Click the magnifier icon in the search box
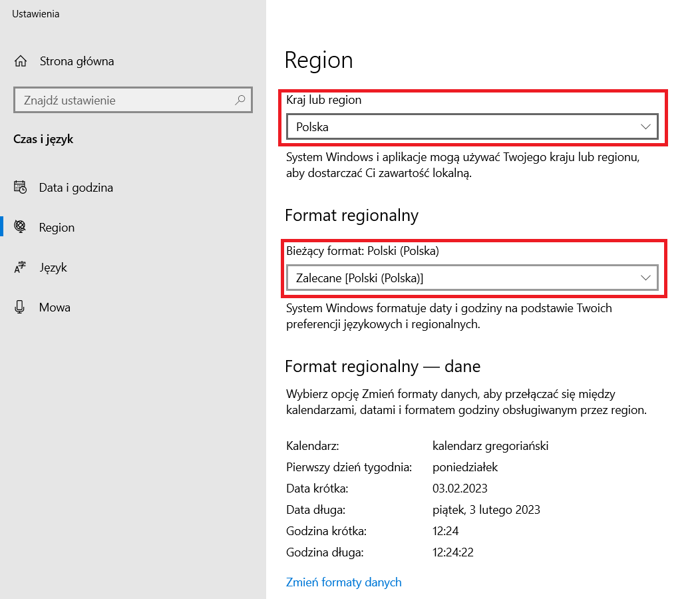 (x=240, y=100)
